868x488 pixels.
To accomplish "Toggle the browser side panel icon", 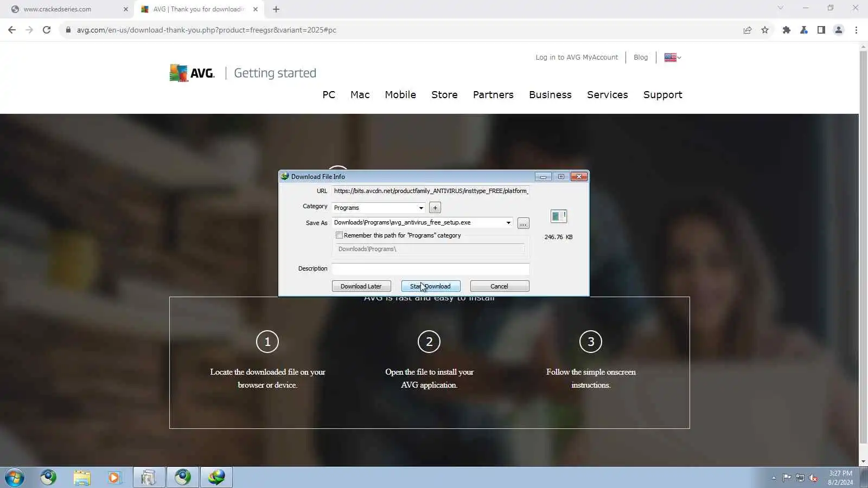I will click(x=821, y=30).
